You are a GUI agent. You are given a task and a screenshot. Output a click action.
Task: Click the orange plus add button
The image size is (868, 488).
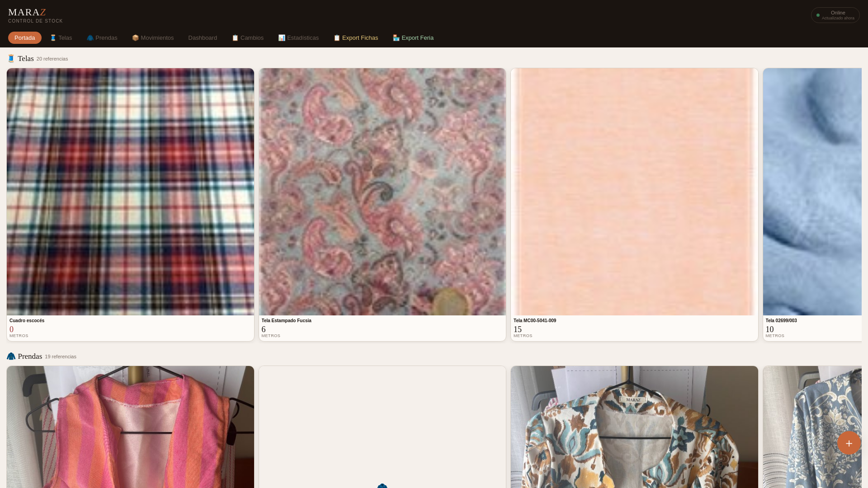pos(849,443)
